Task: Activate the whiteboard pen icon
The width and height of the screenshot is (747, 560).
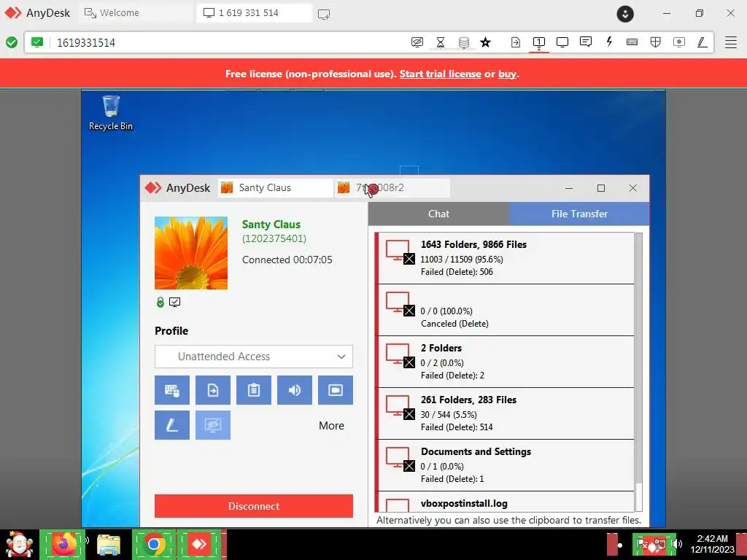Action: (x=702, y=42)
